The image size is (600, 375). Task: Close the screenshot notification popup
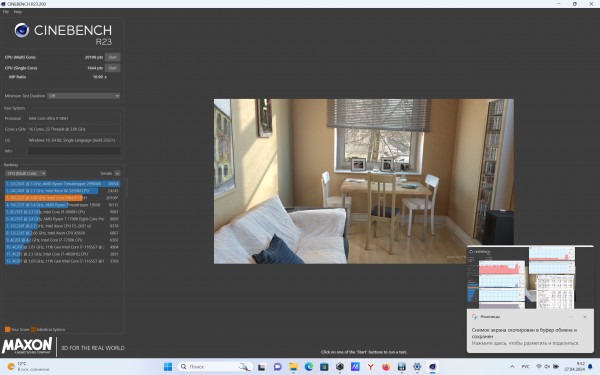tap(585, 317)
